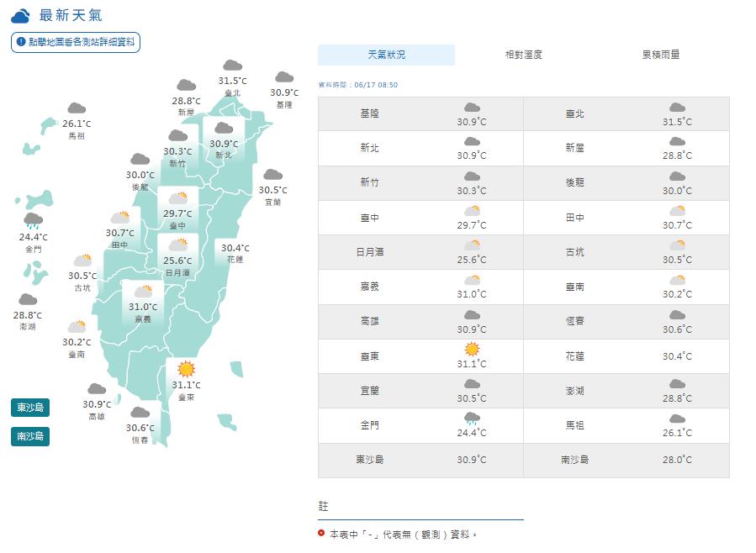Click the cloud icon above 新屋 on map
Viewport: 756px width, 553px height.
(x=186, y=85)
